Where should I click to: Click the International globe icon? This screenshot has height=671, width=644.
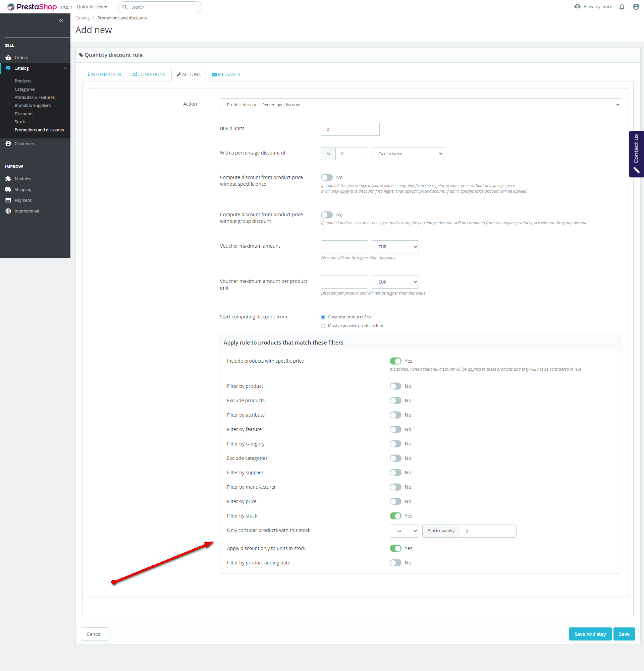click(8, 211)
